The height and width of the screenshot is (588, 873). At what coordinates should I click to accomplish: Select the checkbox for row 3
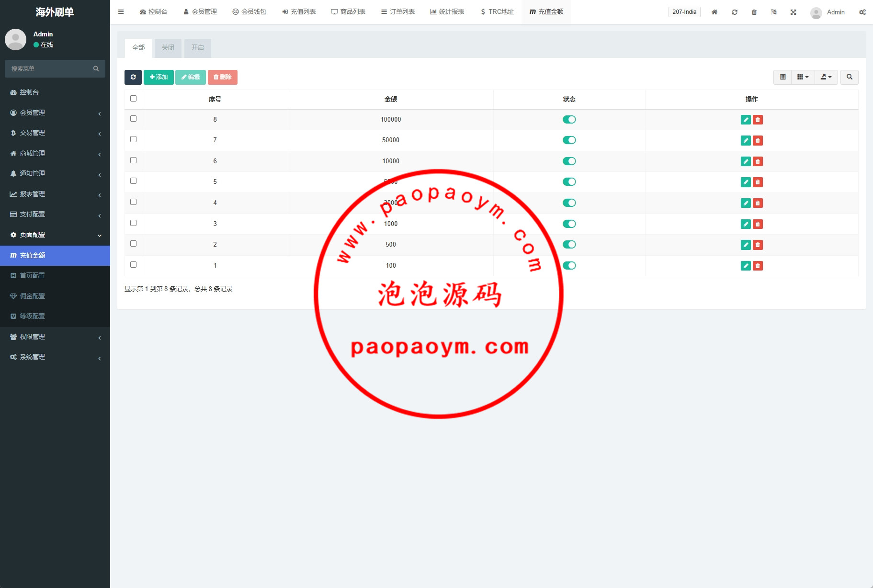[133, 223]
